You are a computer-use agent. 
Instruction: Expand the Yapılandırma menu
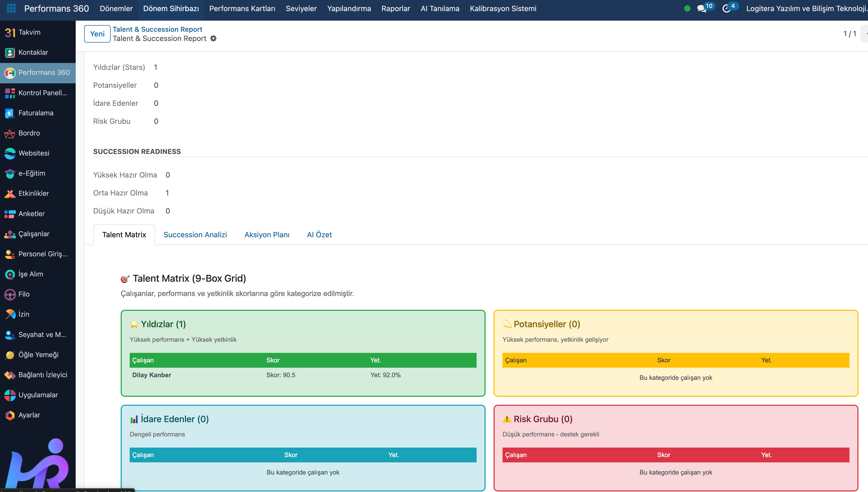click(x=349, y=8)
